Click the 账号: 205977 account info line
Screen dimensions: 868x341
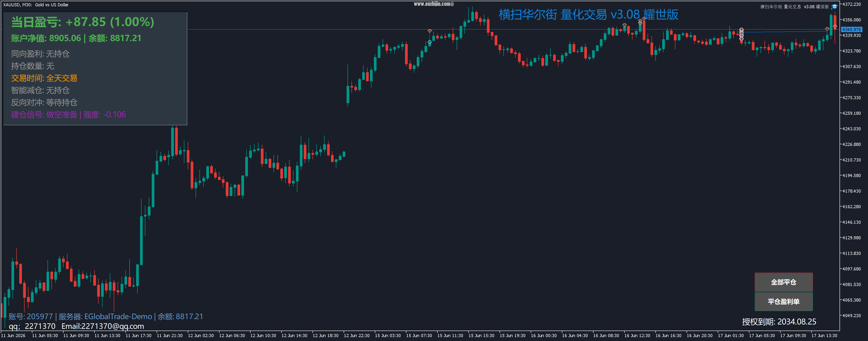click(106, 316)
